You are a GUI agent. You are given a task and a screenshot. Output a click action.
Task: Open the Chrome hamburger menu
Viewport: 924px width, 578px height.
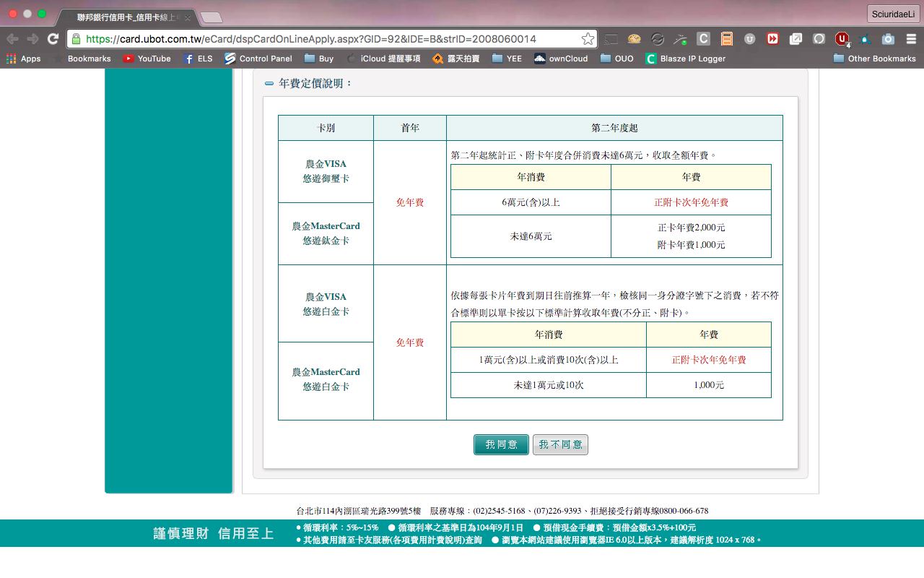tap(911, 39)
